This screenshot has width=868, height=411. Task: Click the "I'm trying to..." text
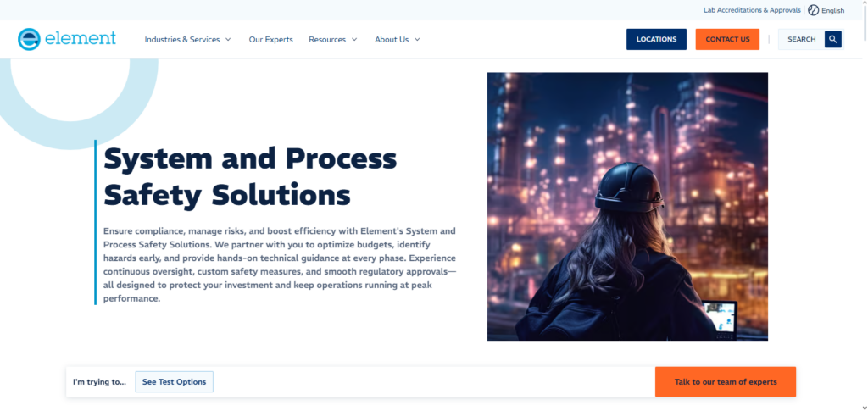coord(100,381)
